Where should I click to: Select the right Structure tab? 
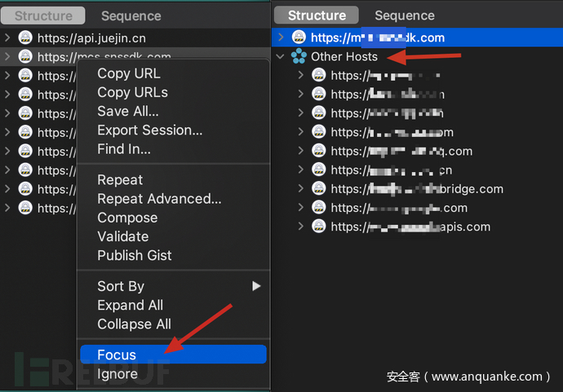click(x=317, y=15)
